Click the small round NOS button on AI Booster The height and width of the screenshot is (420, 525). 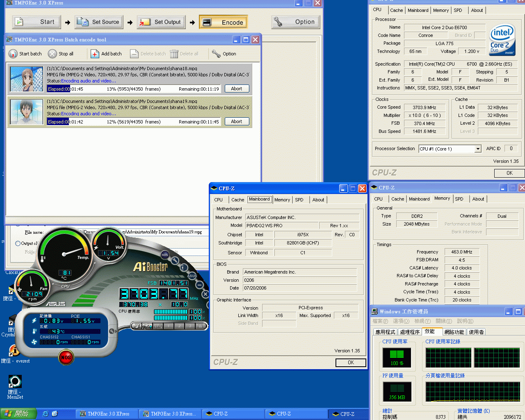tap(164, 255)
